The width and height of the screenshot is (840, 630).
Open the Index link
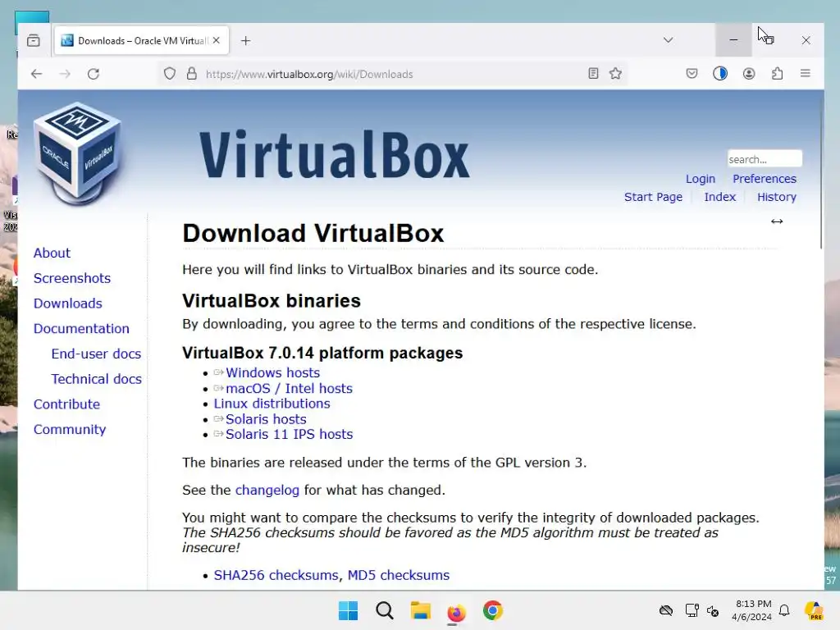[x=720, y=197]
